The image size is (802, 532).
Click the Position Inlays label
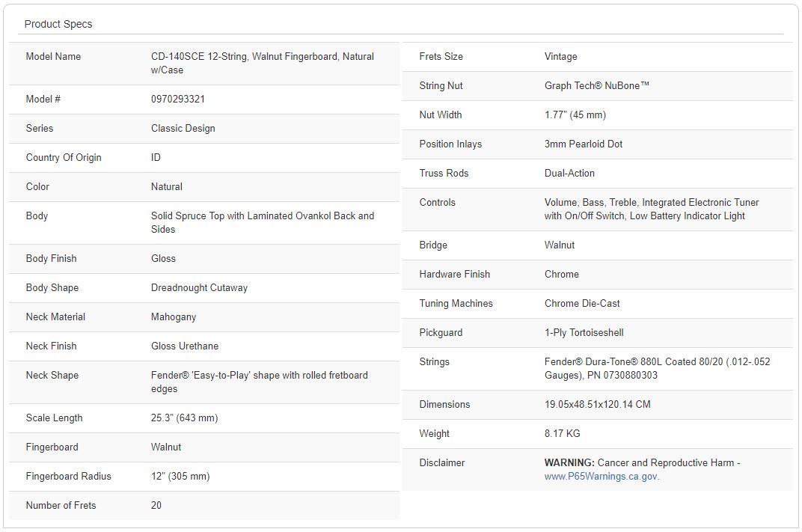pos(450,144)
